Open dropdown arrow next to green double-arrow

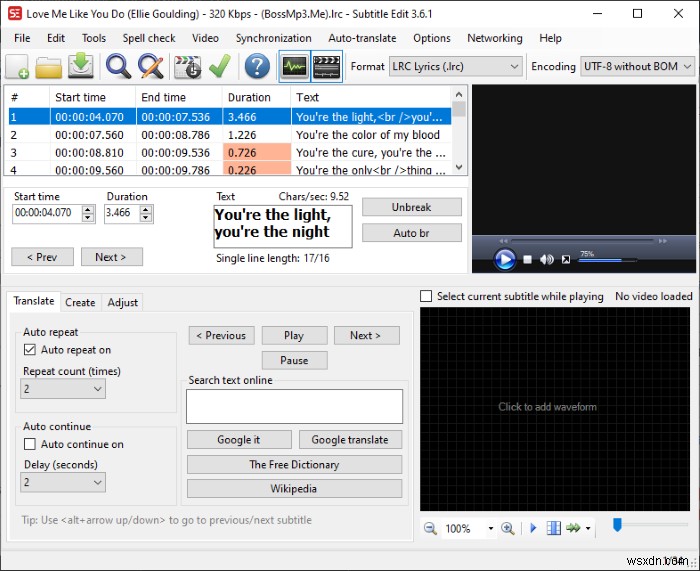click(x=588, y=529)
